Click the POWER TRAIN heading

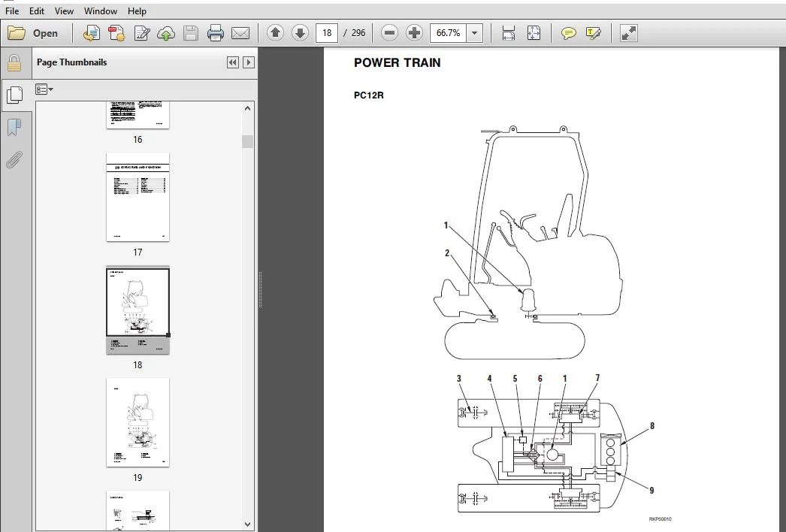point(397,62)
